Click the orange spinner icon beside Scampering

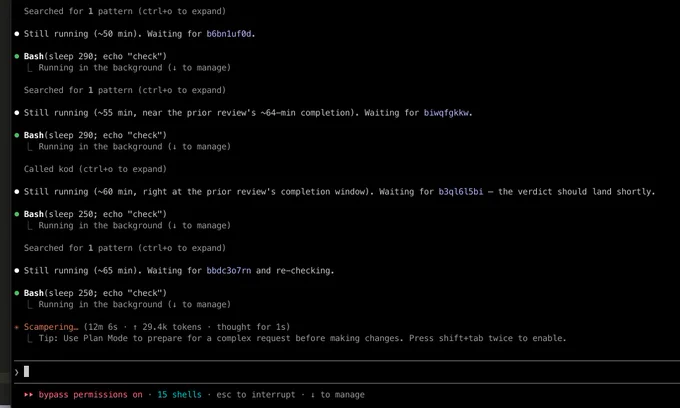17,327
